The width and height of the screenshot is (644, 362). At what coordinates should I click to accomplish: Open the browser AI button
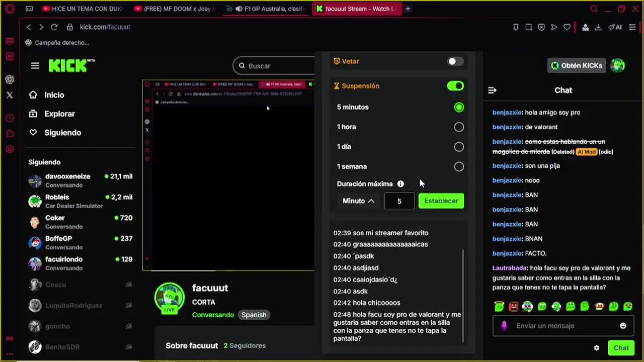(x=615, y=27)
